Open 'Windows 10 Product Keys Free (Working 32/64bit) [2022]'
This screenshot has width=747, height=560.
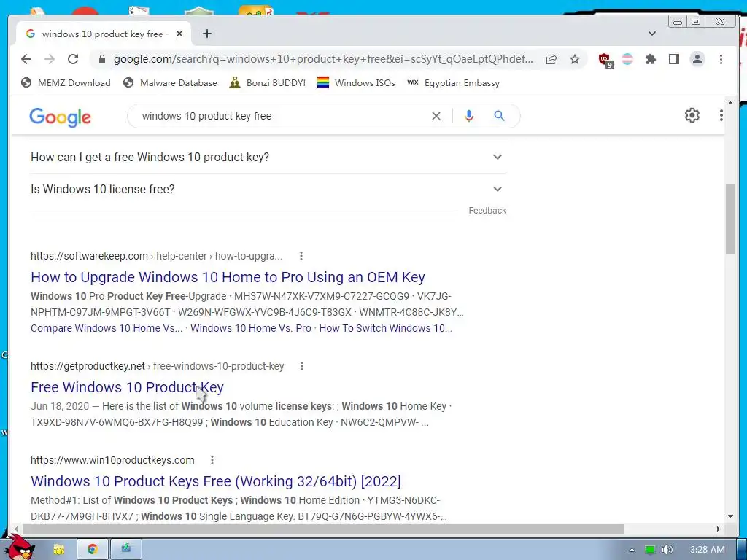216,481
